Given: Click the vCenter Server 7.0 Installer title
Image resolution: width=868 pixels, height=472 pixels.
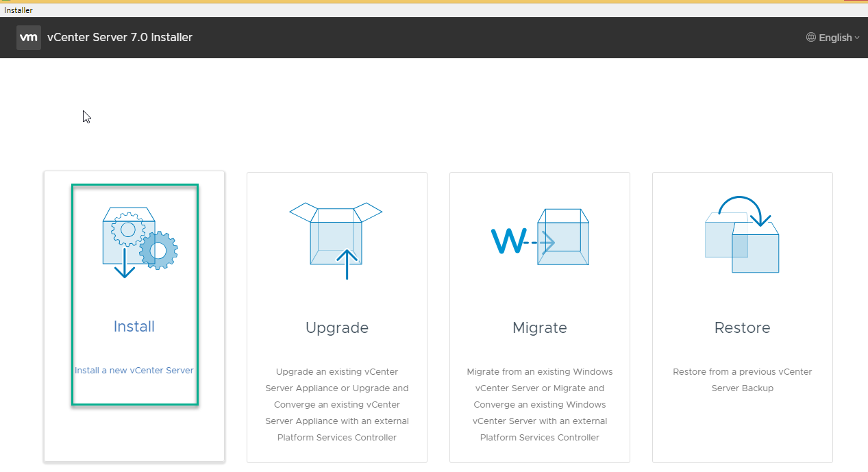Looking at the screenshot, I should pos(120,38).
